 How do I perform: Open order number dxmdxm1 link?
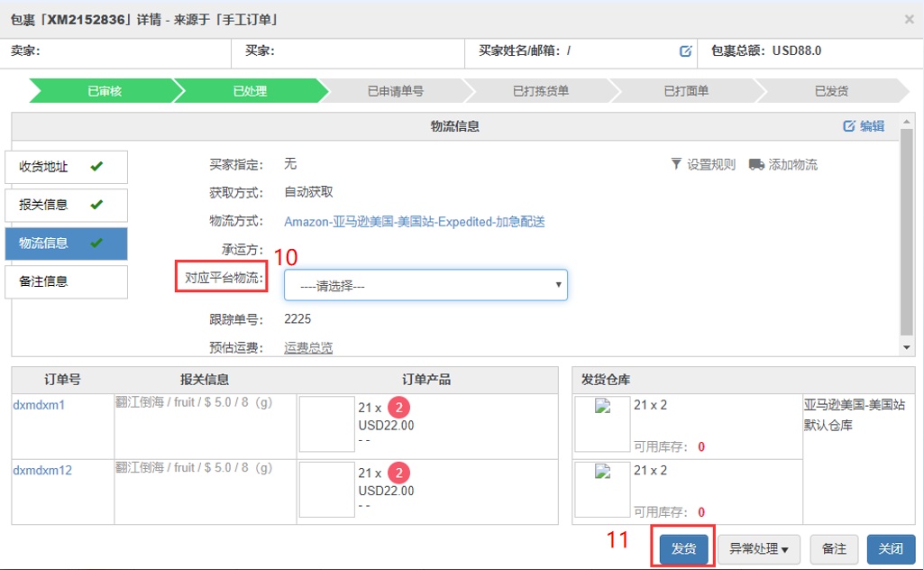pos(39,405)
